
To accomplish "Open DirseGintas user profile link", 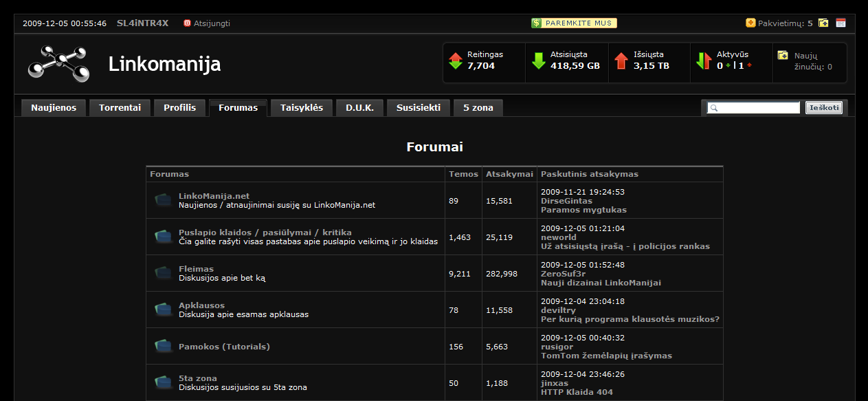I will pos(566,201).
